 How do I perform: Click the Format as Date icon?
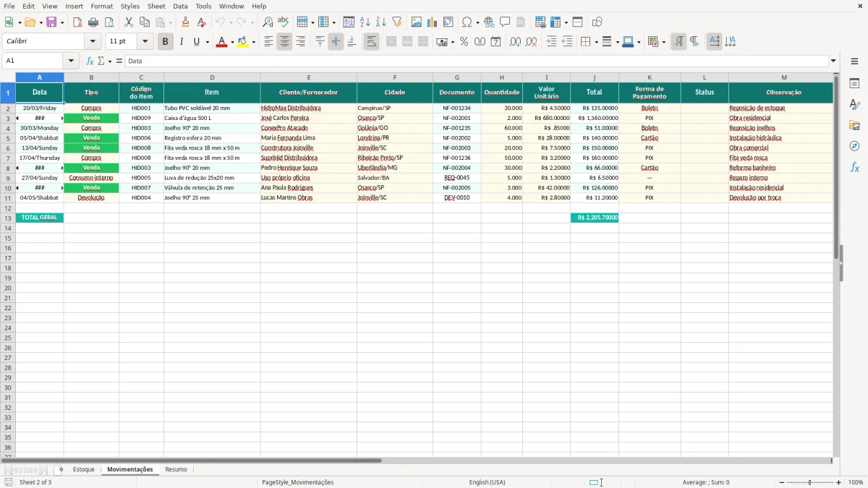pos(495,42)
